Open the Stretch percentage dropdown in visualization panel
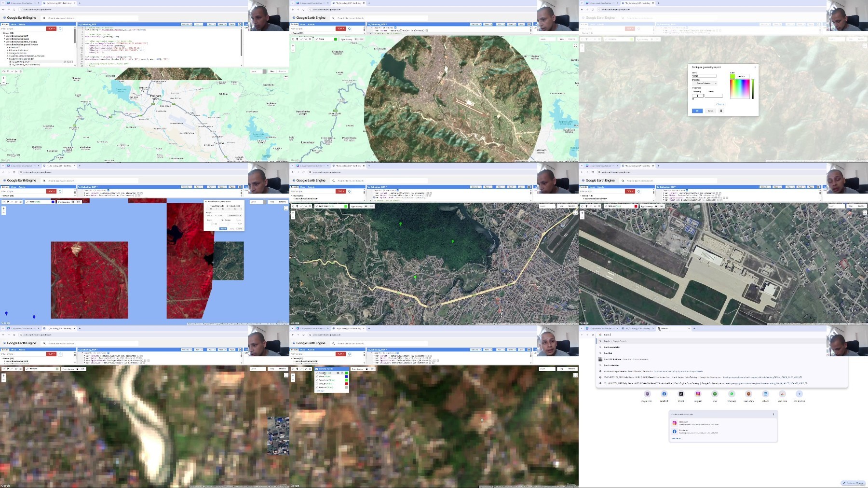Screen dimensions: 868x488 pyautogui.click(x=234, y=216)
